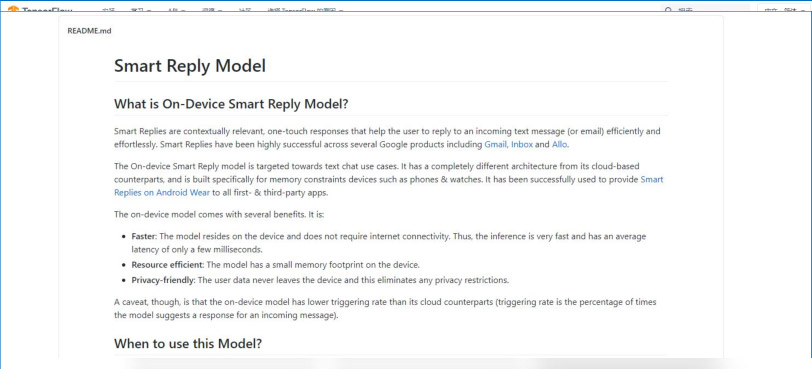This screenshot has width=812, height=369.
Task: Follow the Inbox link
Action: click(x=521, y=145)
